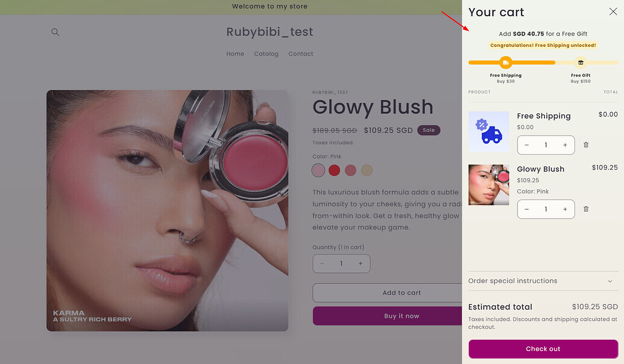The height and width of the screenshot is (364, 624).
Task: Expand Order special instructions
Action: [x=543, y=281]
